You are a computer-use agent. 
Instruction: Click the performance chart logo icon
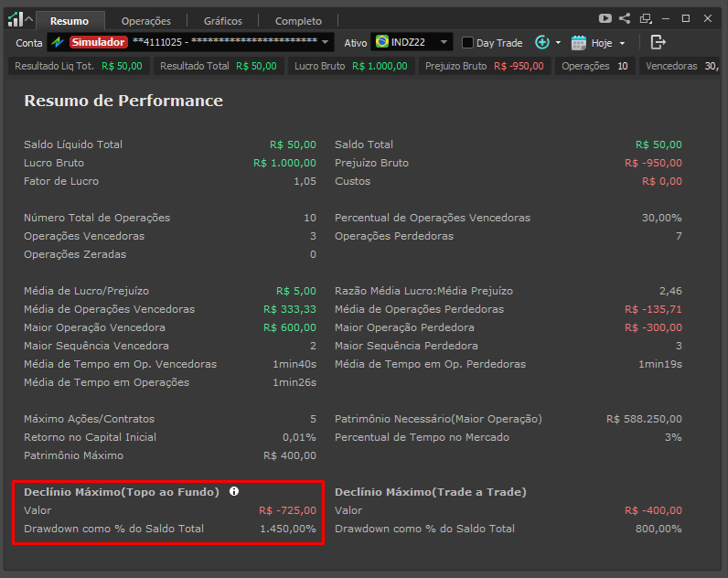click(15, 18)
